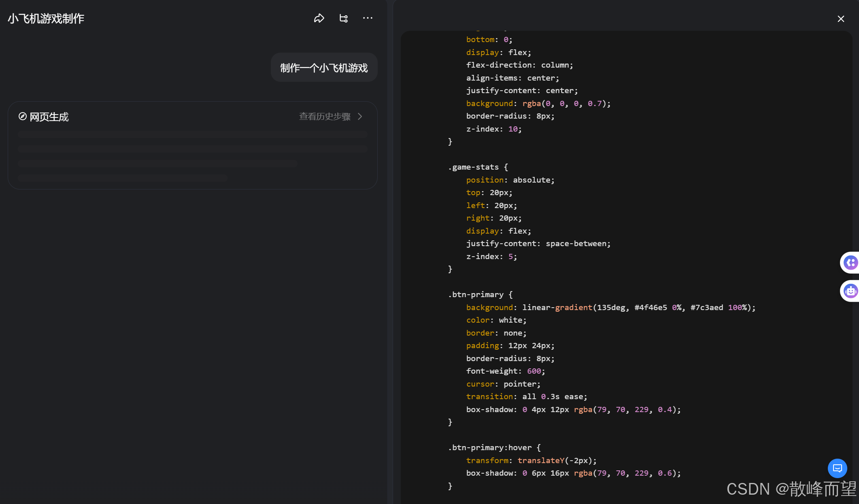Click the upper purple floating assistant icon
Screen dimensions: 859x504
850,263
